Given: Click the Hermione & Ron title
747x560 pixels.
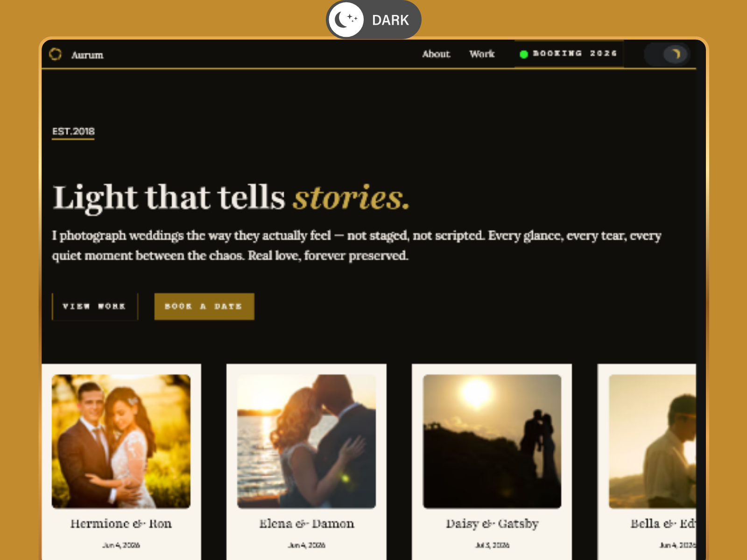Looking at the screenshot, I should click(121, 524).
